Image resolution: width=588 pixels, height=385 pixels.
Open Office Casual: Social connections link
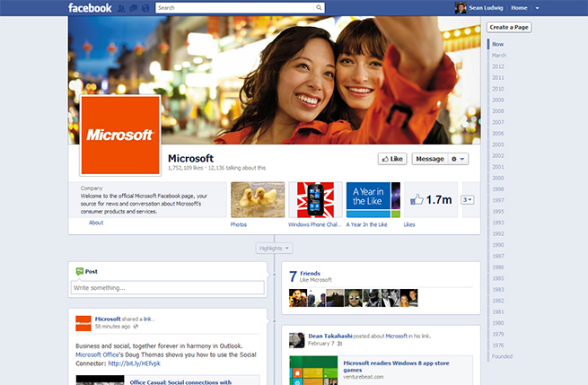tap(180, 382)
